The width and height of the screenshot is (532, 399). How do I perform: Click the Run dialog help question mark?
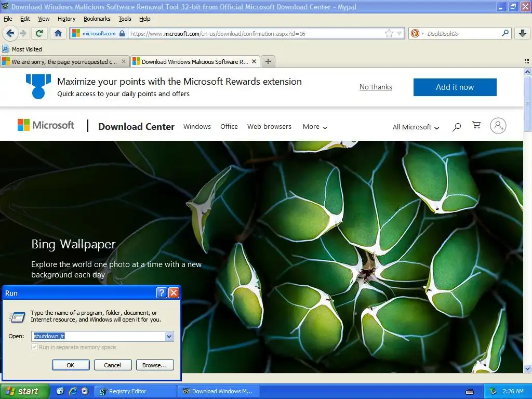coord(162,293)
